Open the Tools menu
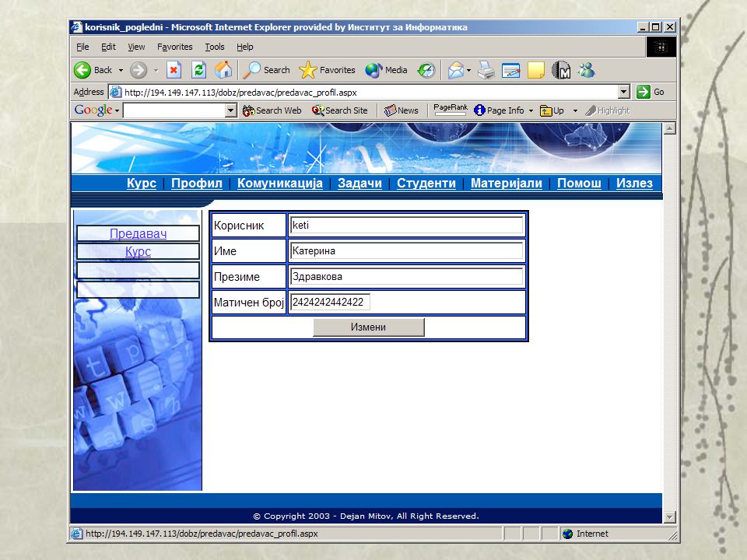The image size is (747, 560). [x=215, y=47]
